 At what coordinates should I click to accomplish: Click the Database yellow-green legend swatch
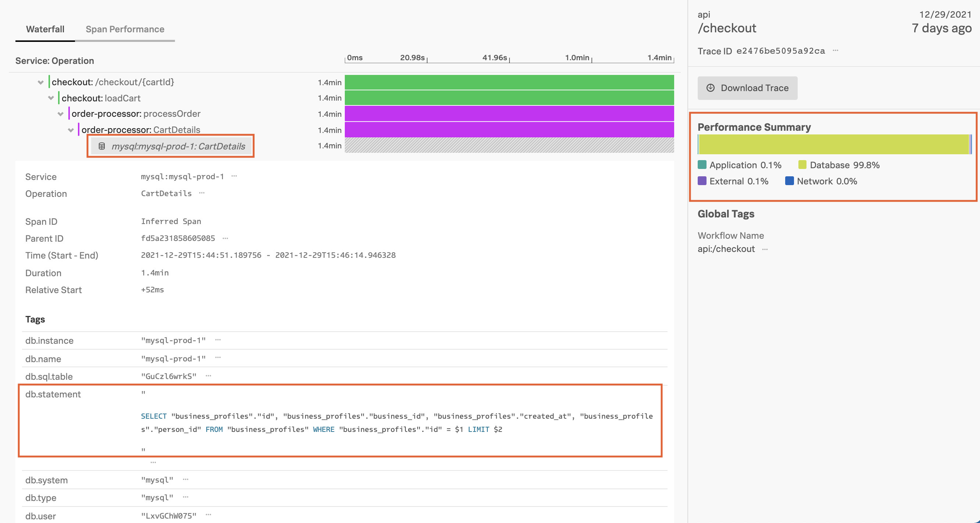802,165
